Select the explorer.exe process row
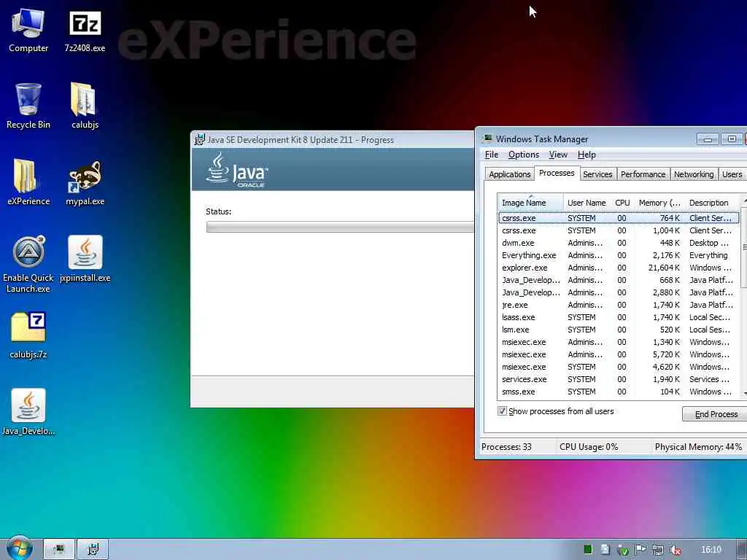This screenshot has height=560, width=747. coord(619,268)
